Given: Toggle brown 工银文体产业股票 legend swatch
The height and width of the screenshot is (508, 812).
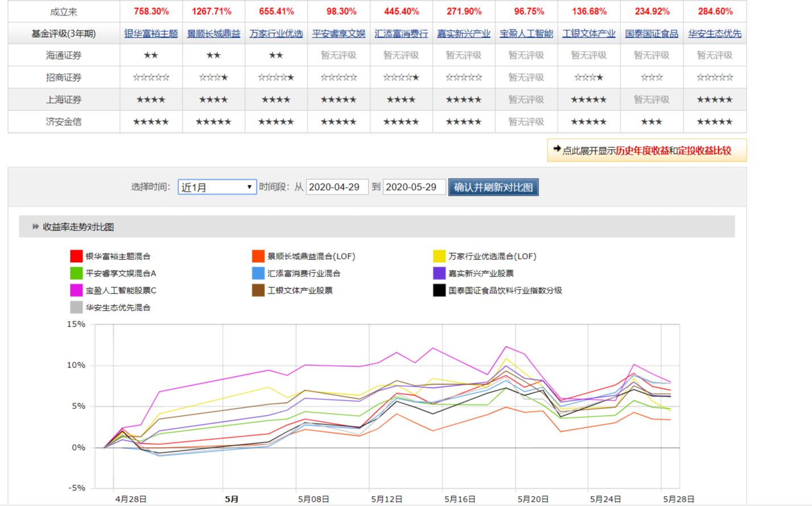Looking at the screenshot, I should point(258,291).
